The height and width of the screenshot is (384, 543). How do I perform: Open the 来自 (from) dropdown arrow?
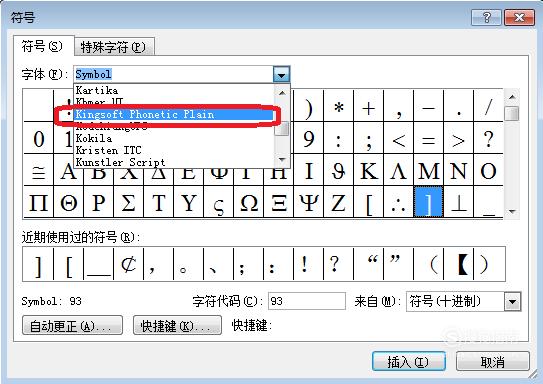(x=513, y=302)
